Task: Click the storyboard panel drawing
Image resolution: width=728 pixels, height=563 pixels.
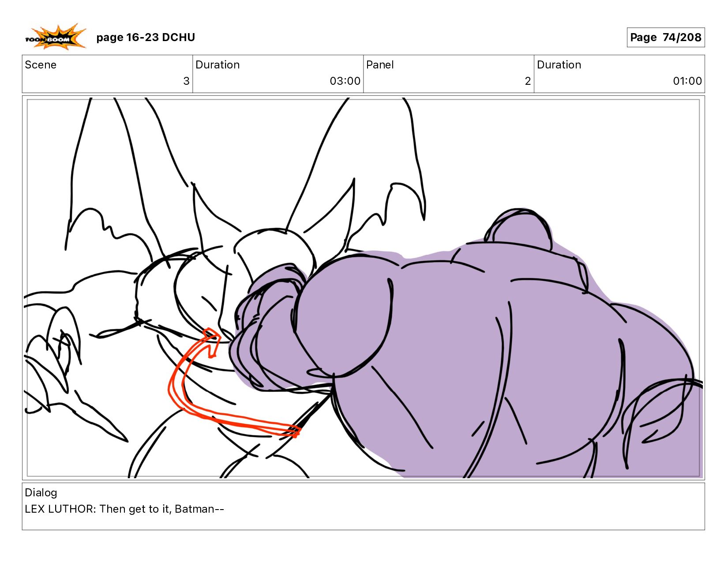Action: pyautogui.click(x=363, y=288)
